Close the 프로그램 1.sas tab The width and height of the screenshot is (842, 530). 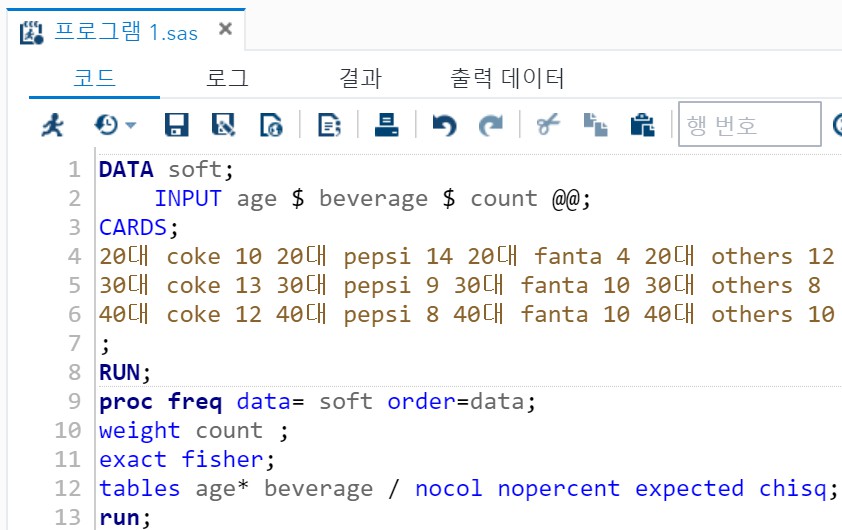(226, 28)
